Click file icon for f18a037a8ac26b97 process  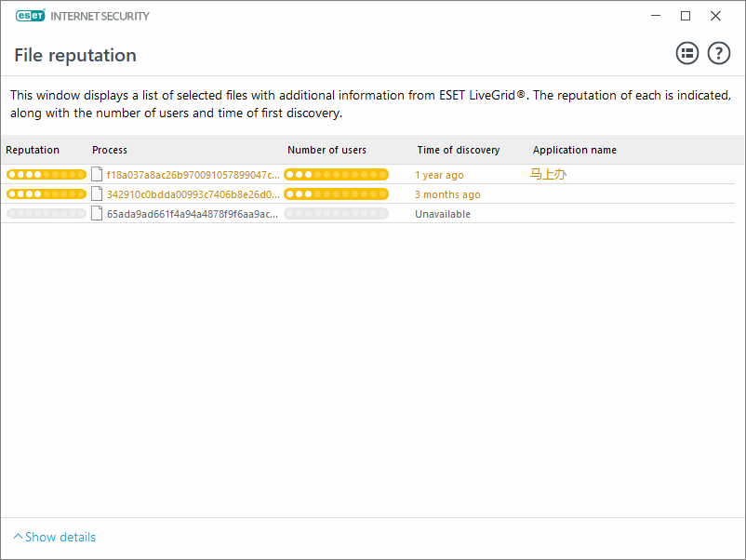(x=97, y=175)
